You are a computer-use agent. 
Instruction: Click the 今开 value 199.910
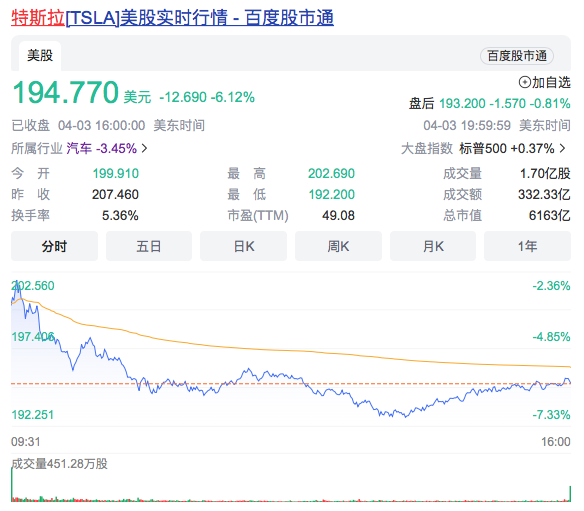[x=115, y=174]
